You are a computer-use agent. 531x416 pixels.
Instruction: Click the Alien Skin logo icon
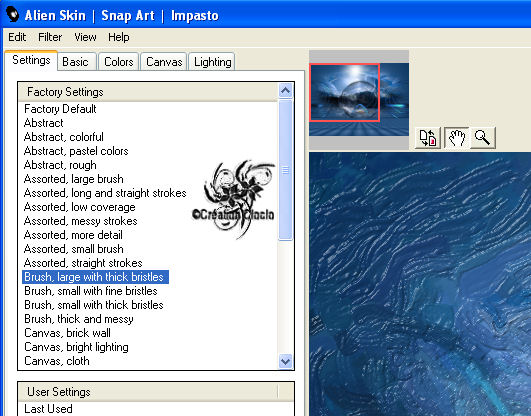pyautogui.click(x=13, y=15)
